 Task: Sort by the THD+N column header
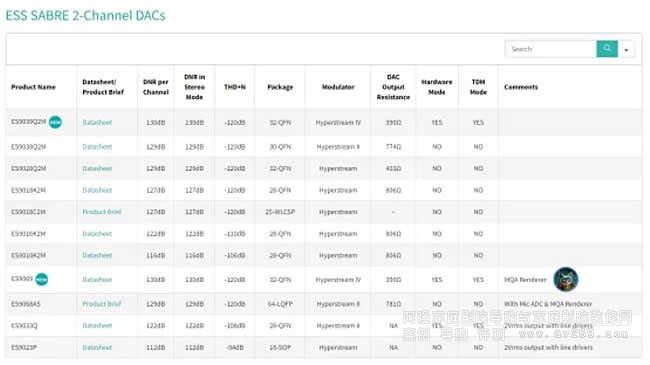(x=235, y=87)
